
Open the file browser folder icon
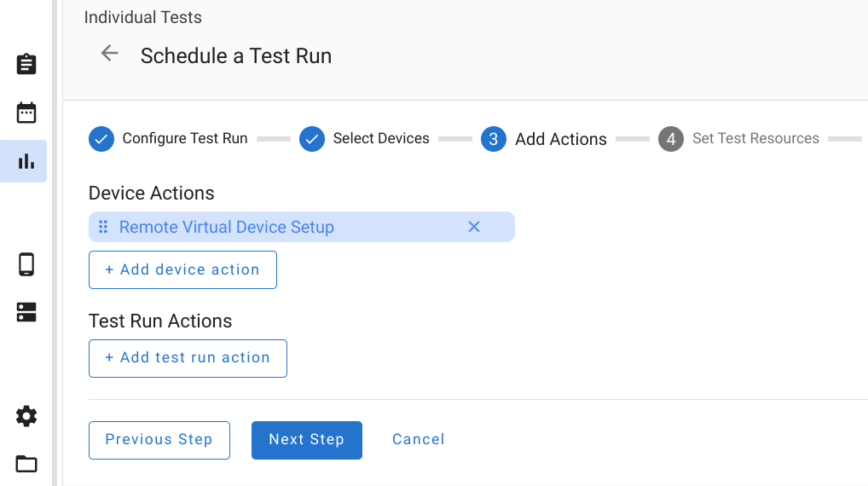26,464
